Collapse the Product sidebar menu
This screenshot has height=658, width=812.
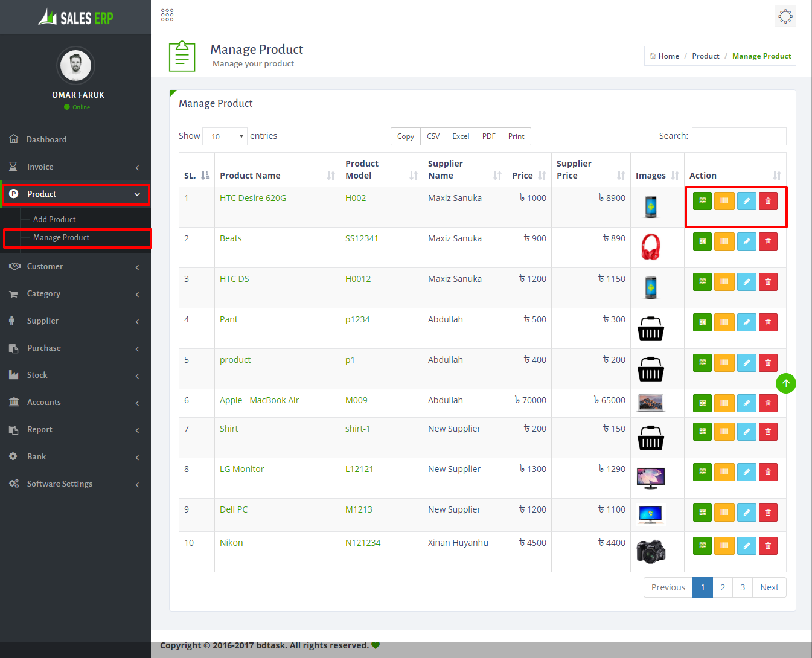[x=75, y=194]
